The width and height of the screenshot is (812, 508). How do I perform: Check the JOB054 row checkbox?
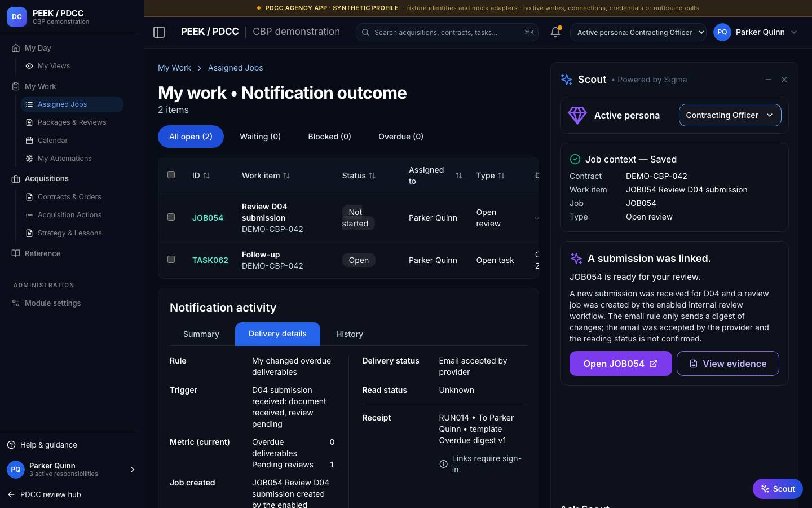click(171, 217)
